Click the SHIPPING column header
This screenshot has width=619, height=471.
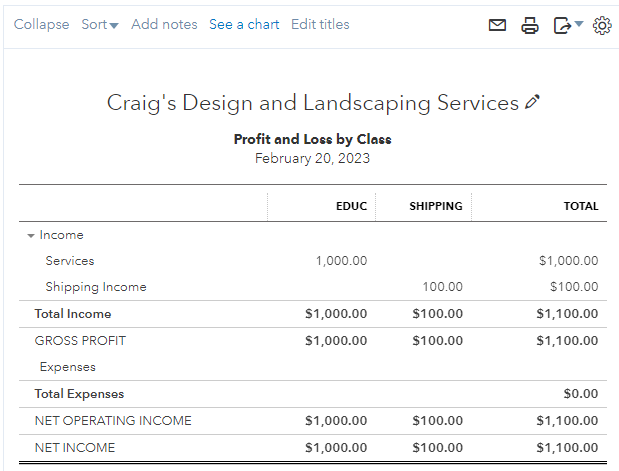tap(435, 206)
